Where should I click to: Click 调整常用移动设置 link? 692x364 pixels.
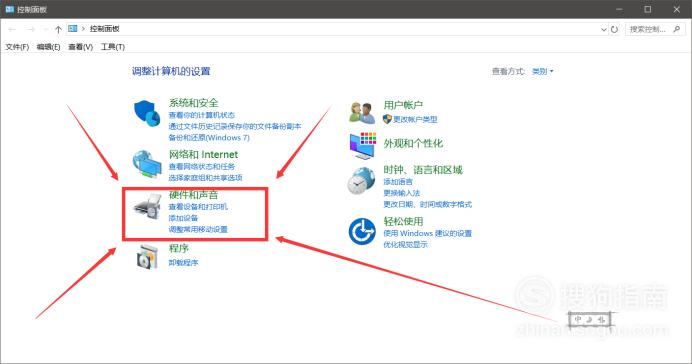click(x=198, y=229)
